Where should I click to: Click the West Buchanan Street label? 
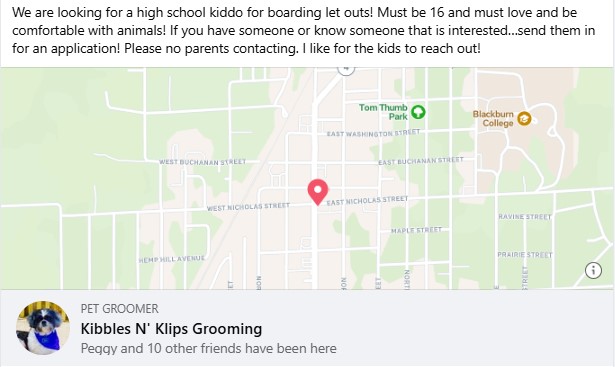click(202, 162)
